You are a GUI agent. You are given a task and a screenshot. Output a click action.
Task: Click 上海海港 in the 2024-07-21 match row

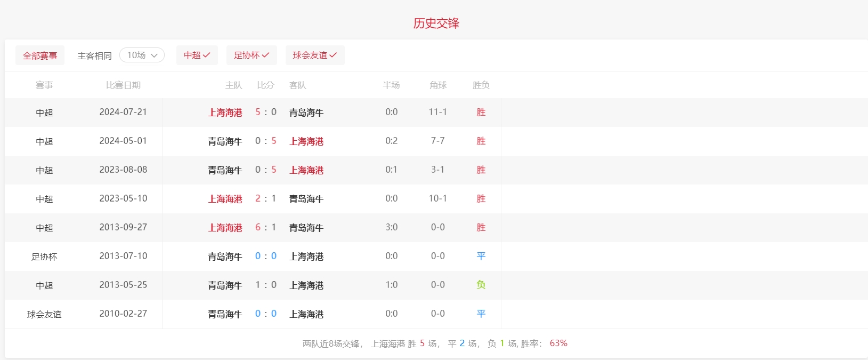point(225,113)
